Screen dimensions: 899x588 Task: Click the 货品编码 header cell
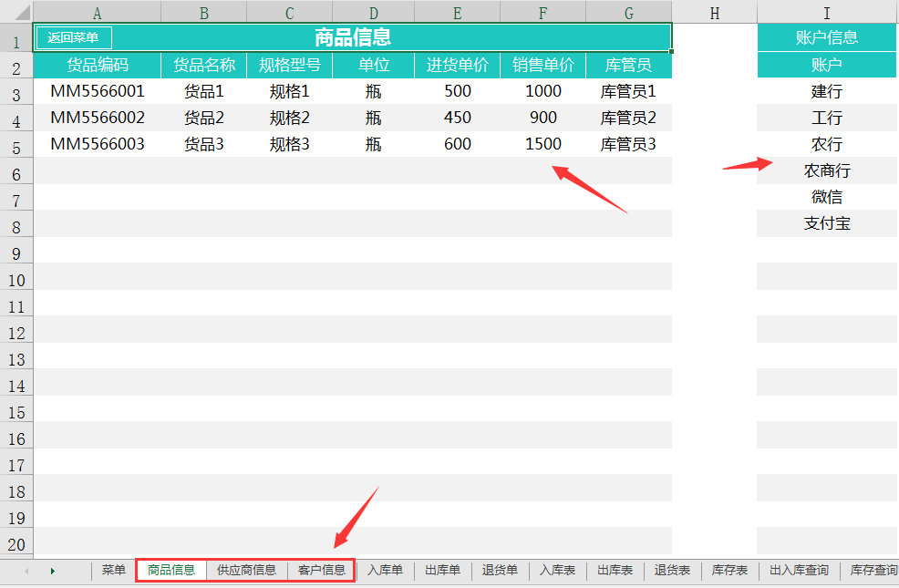pos(97,65)
